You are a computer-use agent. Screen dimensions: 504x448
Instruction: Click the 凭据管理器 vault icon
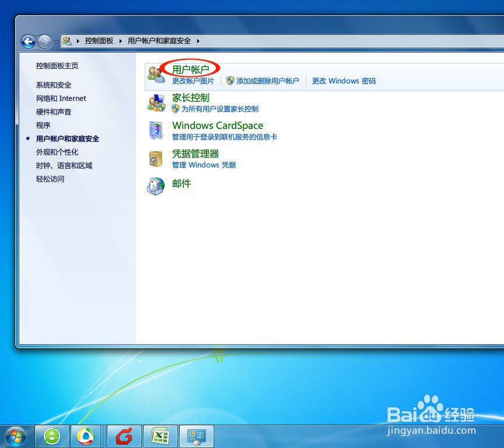point(156,159)
